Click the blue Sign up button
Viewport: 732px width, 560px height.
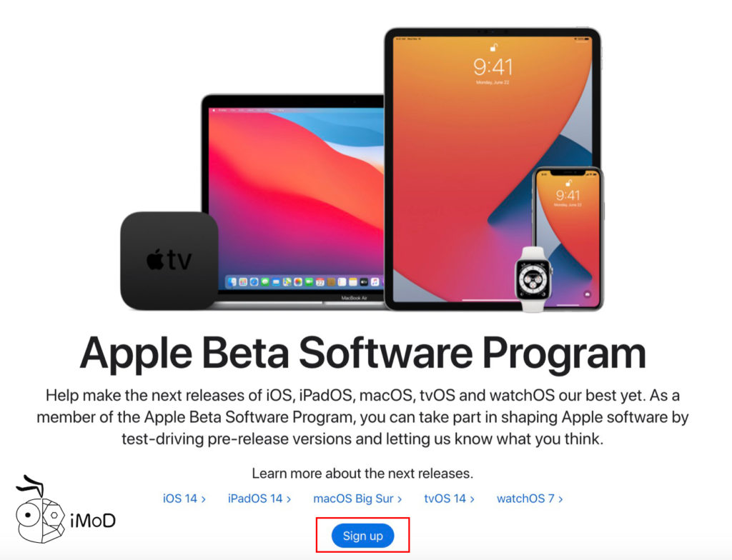point(362,536)
